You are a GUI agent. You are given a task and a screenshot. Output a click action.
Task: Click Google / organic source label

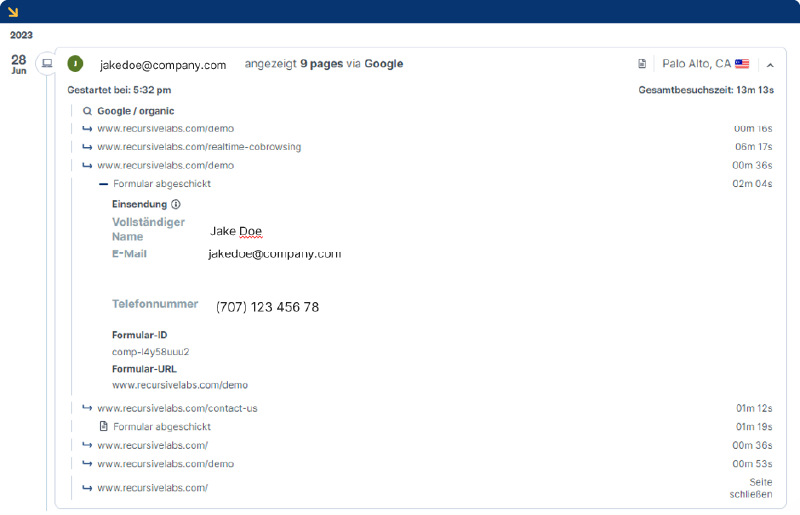[x=136, y=111]
